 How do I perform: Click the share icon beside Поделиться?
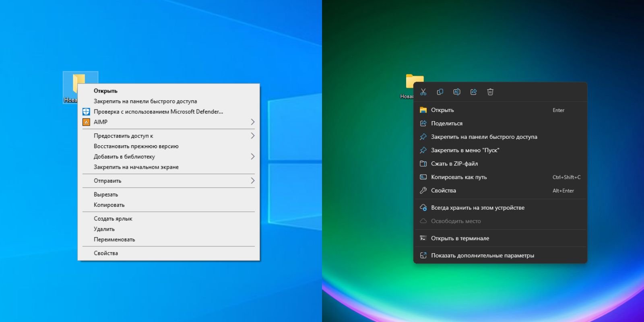423,123
